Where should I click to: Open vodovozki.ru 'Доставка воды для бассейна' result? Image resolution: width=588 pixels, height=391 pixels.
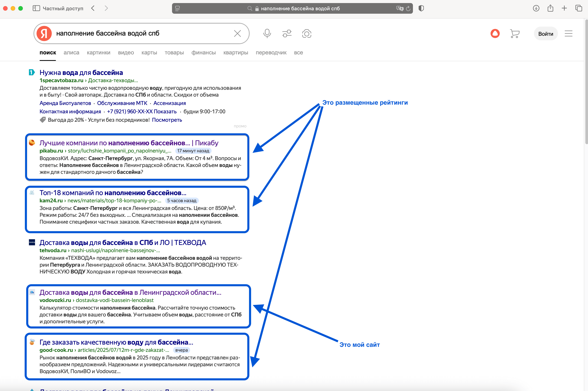click(130, 292)
